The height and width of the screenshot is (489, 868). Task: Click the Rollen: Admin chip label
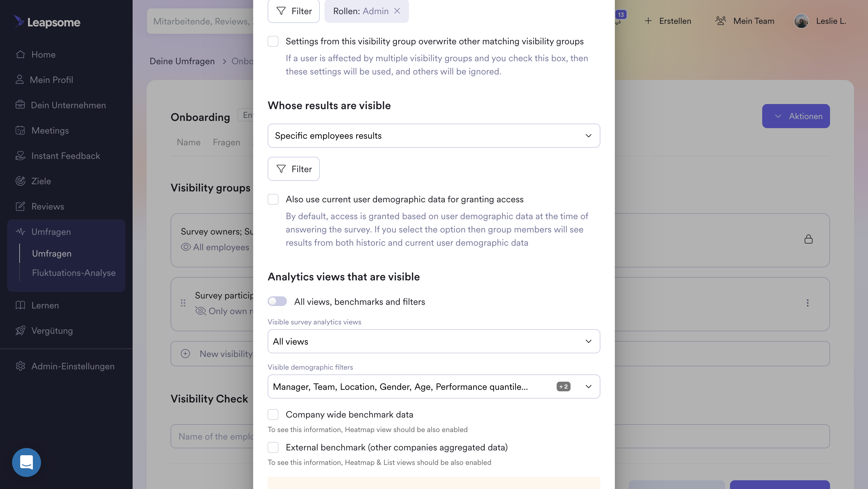[360, 11]
